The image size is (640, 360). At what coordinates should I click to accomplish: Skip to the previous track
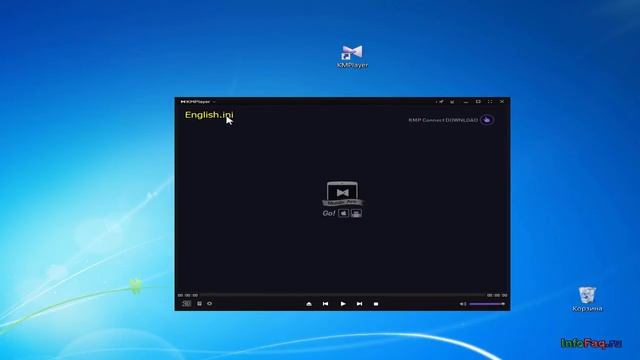click(x=325, y=304)
